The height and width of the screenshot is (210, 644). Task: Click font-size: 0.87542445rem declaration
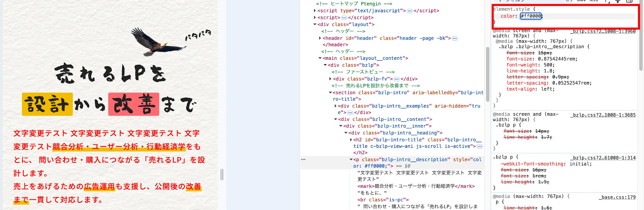point(542,59)
